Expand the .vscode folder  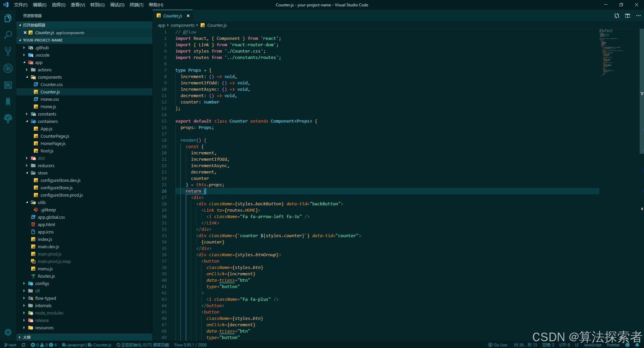click(84, 55)
